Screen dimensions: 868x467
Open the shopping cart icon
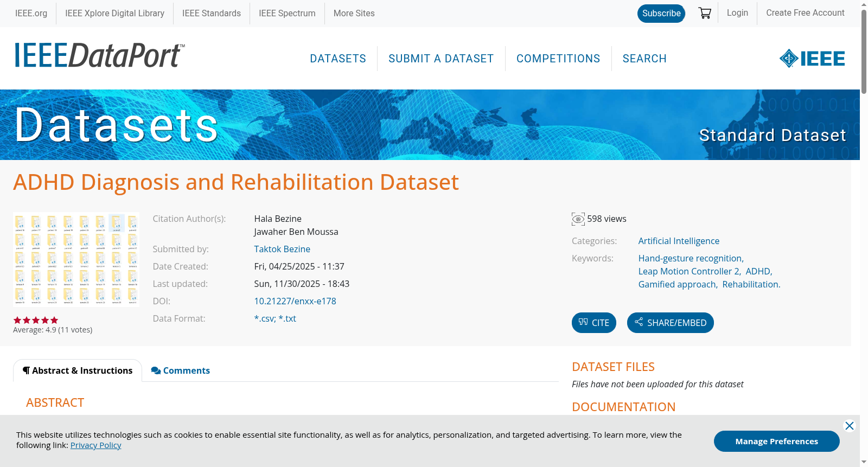(x=705, y=13)
